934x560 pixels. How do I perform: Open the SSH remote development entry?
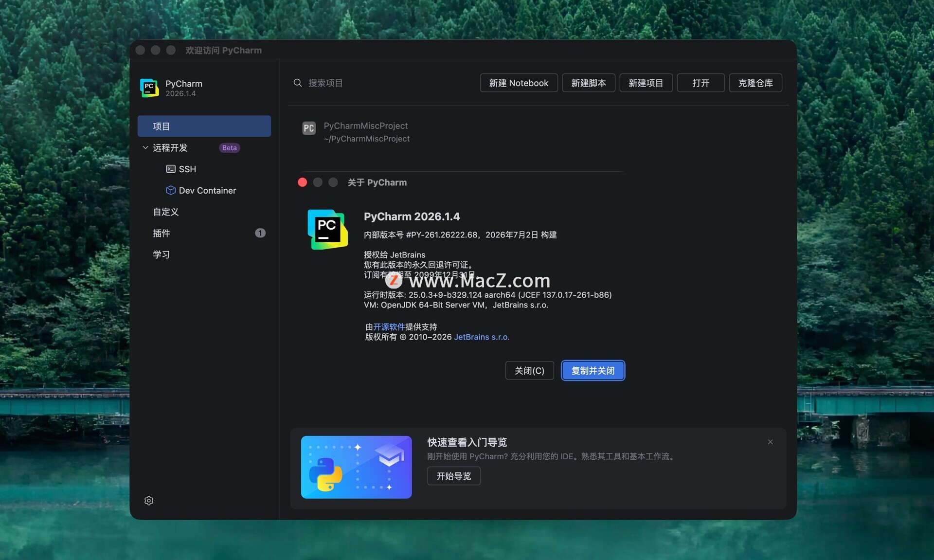click(187, 169)
